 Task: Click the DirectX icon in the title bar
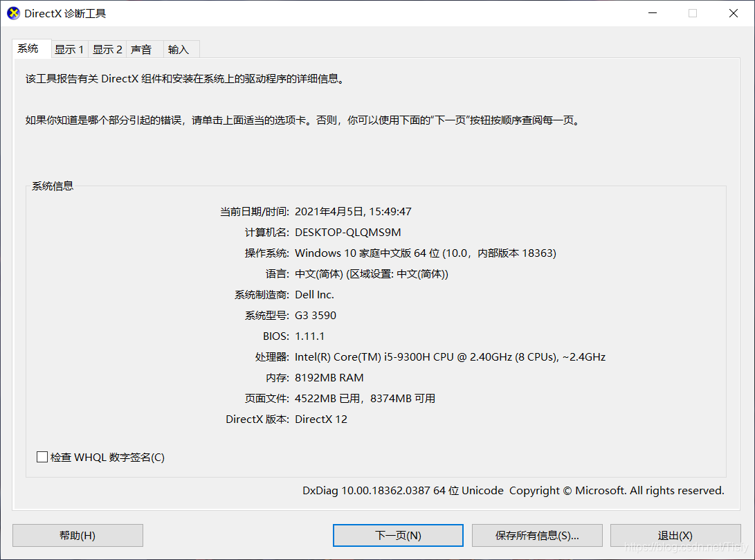(x=13, y=13)
